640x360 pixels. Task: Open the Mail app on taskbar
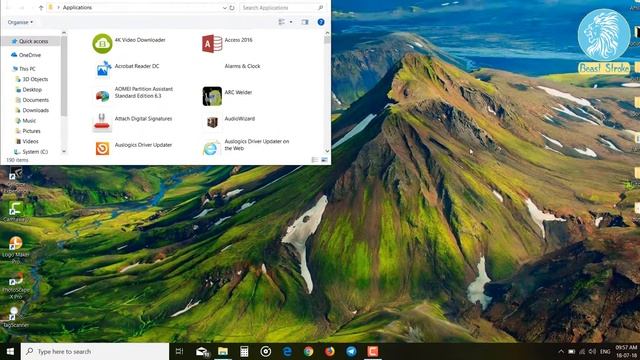click(202, 351)
